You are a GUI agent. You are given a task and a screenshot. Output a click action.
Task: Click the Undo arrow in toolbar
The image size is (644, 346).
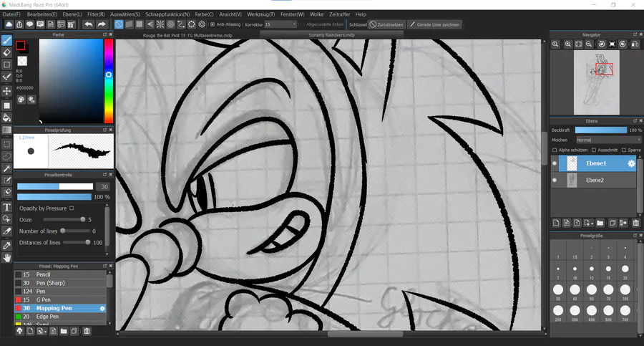tap(88, 24)
